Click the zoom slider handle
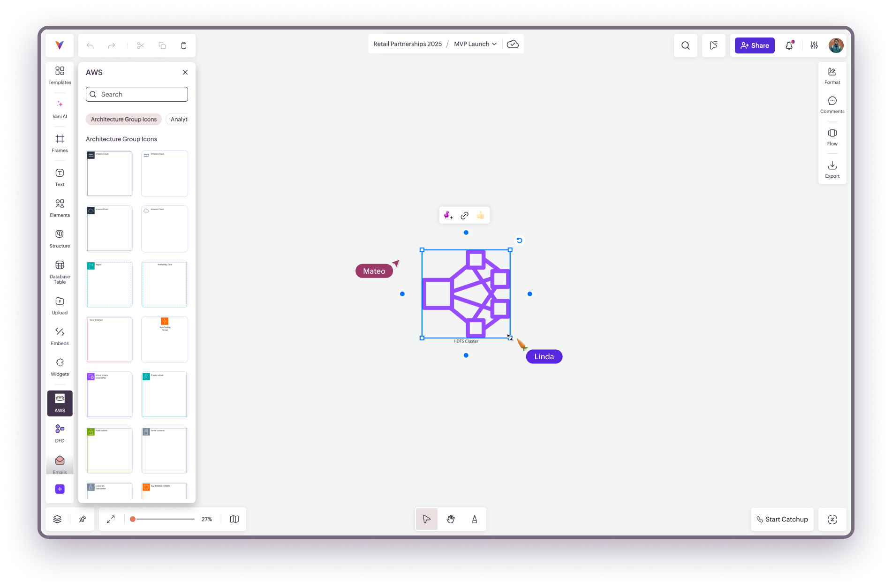892x588 pixels. click(x=133, y=519)
